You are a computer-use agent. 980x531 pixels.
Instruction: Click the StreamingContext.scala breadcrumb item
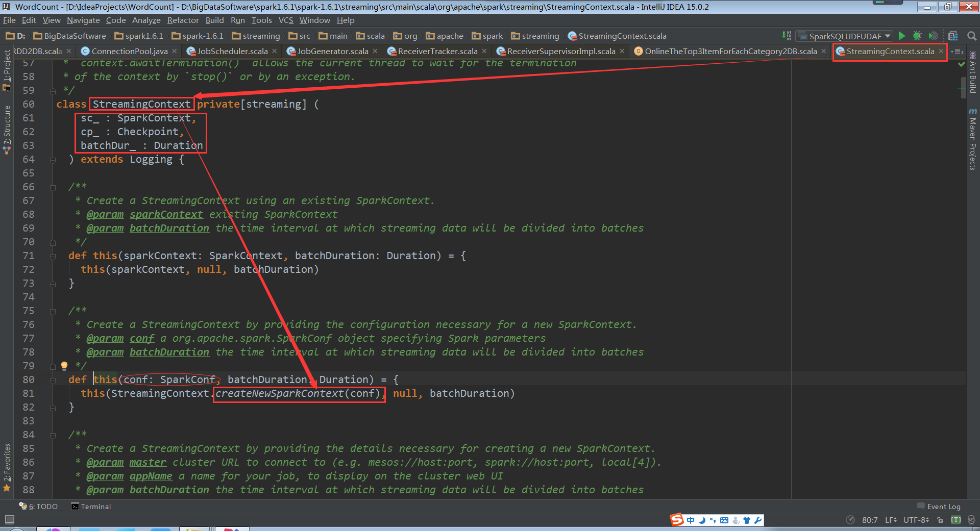[617, 36]
